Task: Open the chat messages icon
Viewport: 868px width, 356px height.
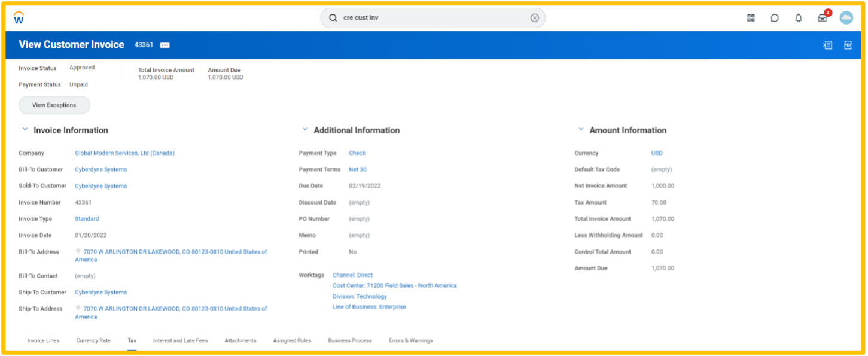Action: [x=775, y=17]
